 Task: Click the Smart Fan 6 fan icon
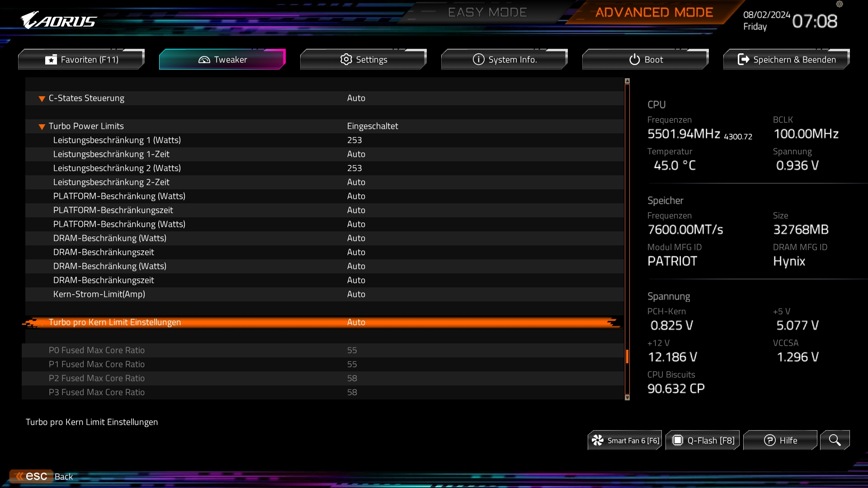coord(598,441)
